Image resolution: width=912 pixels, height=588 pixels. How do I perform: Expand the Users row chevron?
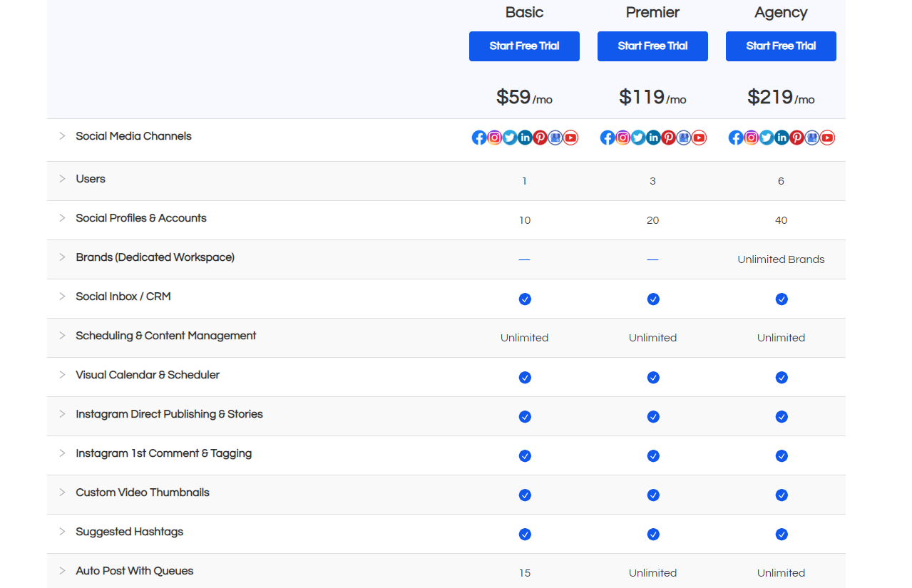click(62, 178)
